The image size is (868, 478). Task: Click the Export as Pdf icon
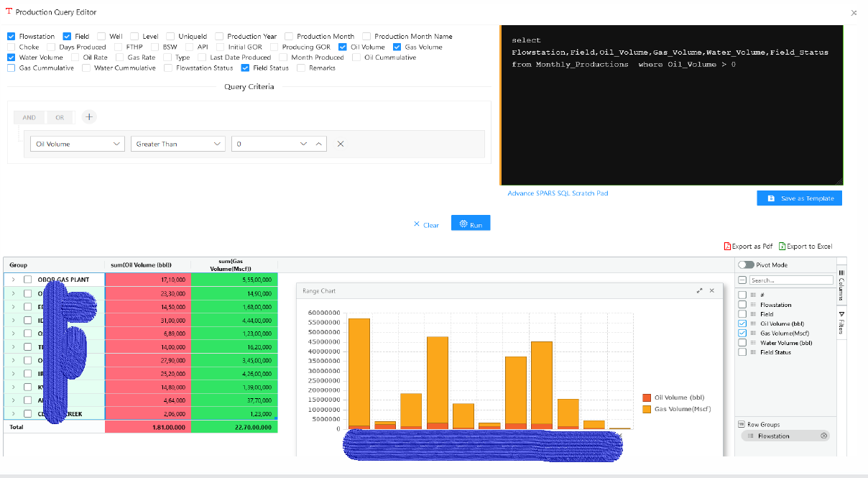[x=727, y=246]
